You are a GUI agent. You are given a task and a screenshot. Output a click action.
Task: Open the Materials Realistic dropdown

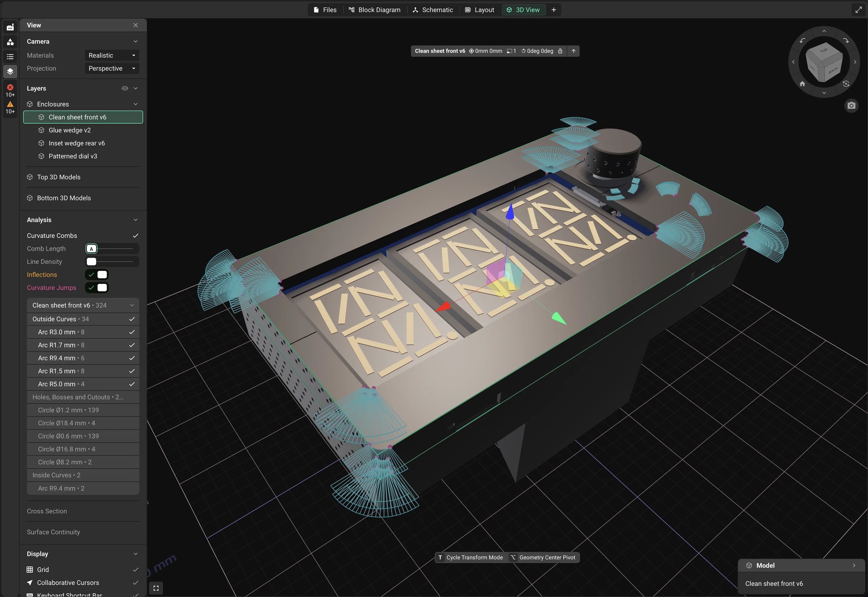(112, 55)
